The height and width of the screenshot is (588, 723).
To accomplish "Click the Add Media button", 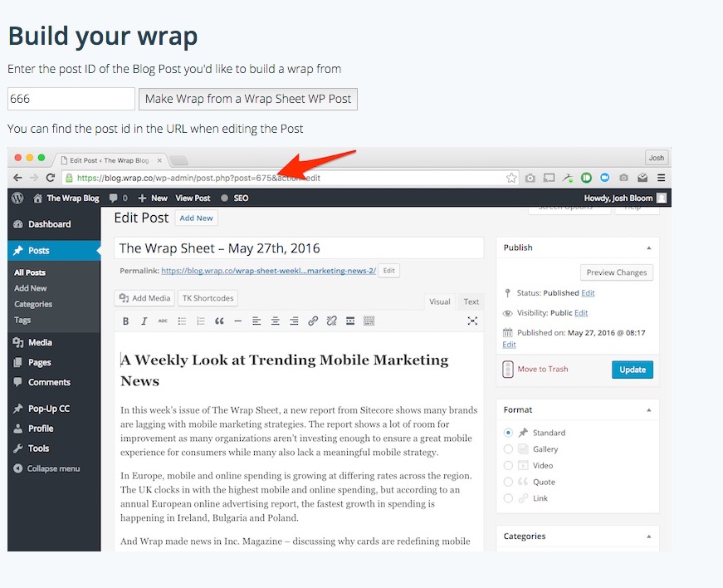I will (144, 298).
